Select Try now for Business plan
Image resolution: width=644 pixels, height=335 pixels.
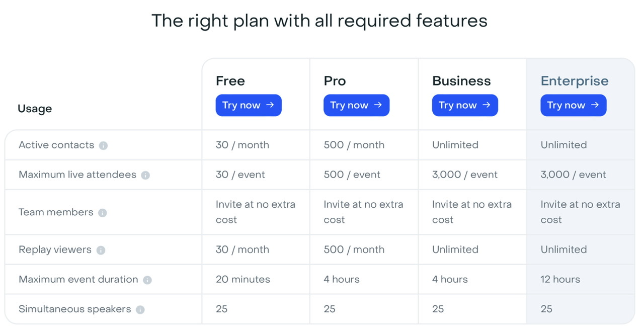click(465, 105)
